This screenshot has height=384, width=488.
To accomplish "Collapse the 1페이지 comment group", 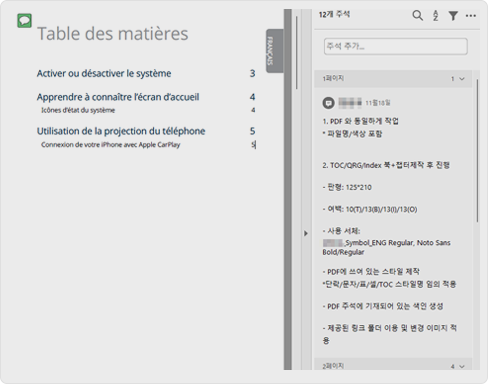I will click(x=462, y=79).
